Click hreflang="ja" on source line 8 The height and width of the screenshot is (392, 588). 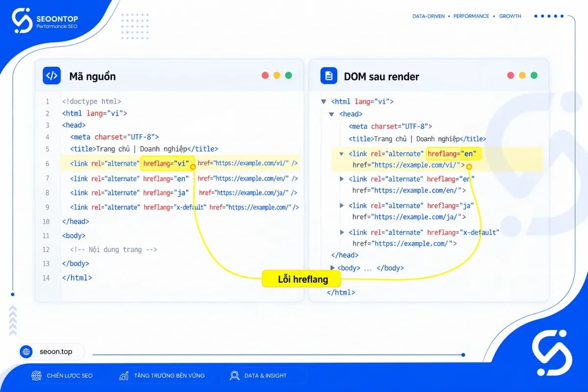[x=166, y=193]
